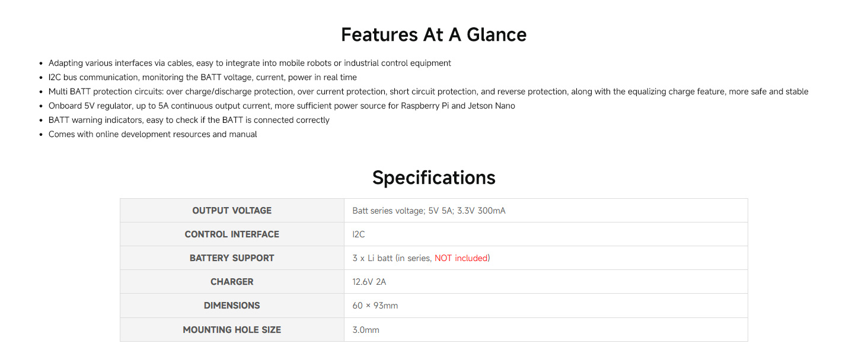Select the MOUNTING HOLE SIZE header cell
Screen dimensions: 868x356
(232, 329)
